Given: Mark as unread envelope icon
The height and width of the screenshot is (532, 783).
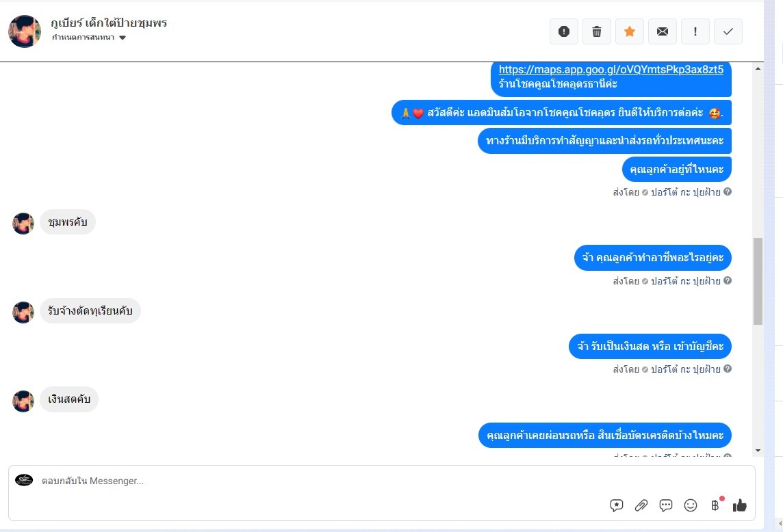Looking at the screenshot, I should point(662,31).
